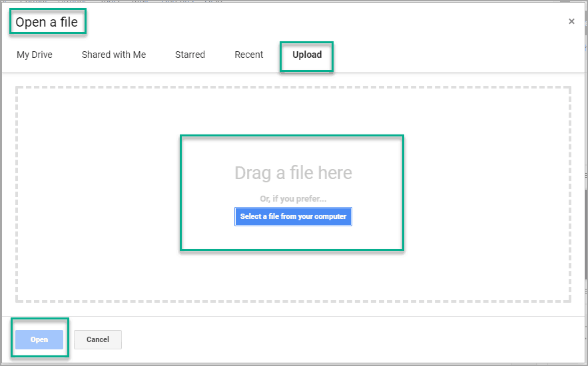588x366 pixels.
Task: Click the dashed border's bottom-right corner
Action: pyautogui.click(x=569, y=301)
